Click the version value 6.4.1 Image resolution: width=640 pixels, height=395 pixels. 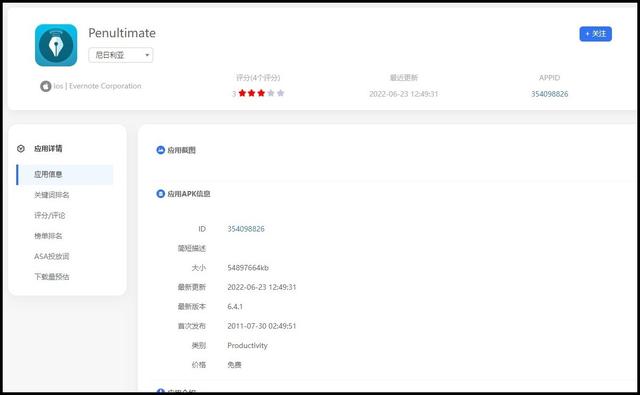click(235, 306)
